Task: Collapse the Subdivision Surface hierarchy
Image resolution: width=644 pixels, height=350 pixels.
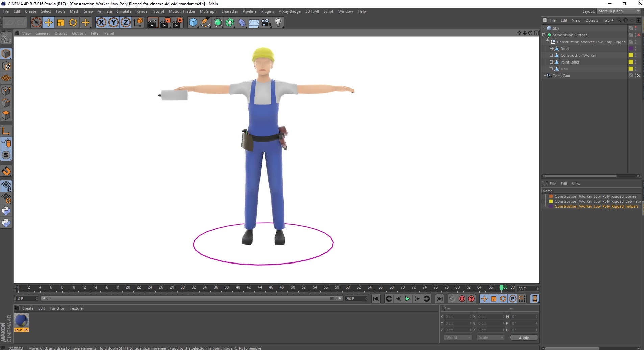Action: point(544,35)
